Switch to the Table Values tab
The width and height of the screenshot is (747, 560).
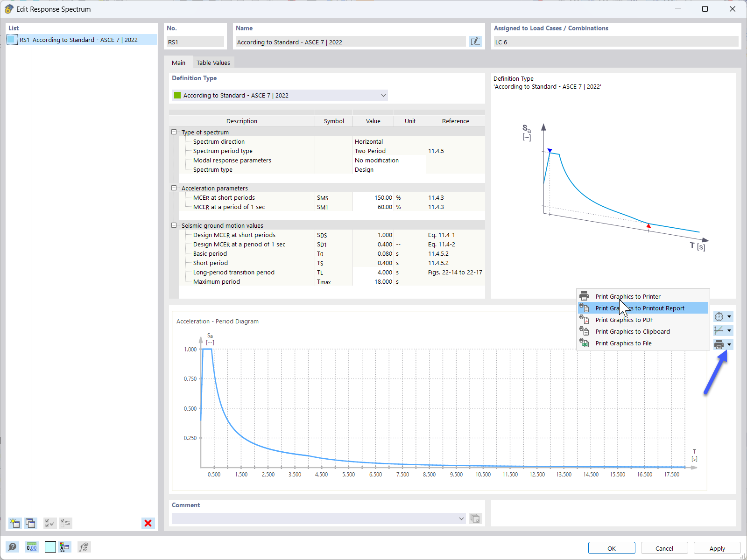[x=213, y=63]
